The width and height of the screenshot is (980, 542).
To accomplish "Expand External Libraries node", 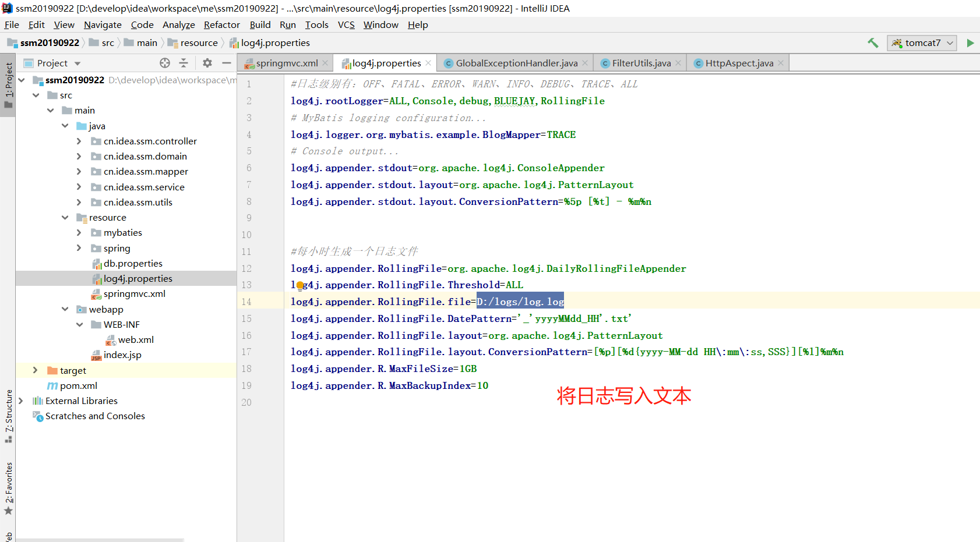I will [22, 401].
